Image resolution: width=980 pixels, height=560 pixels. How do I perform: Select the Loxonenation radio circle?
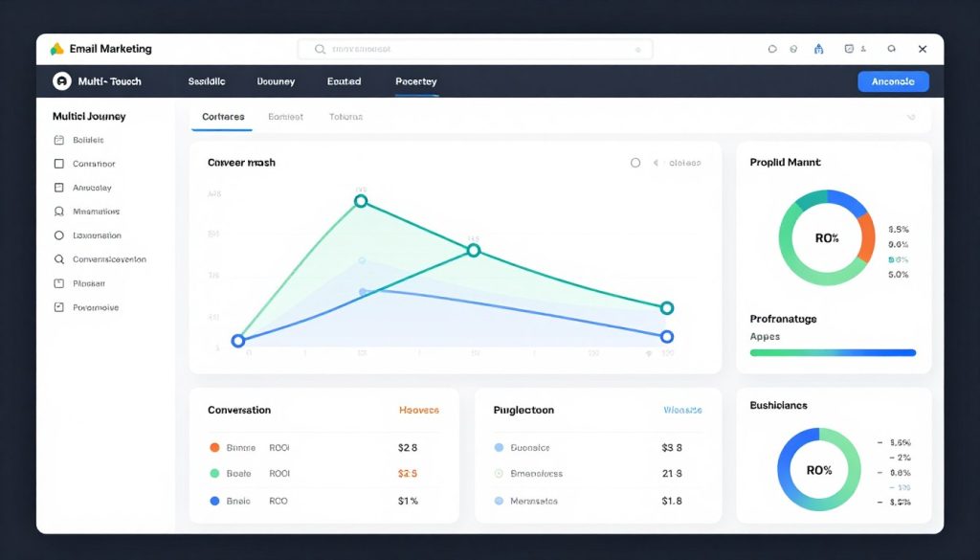pyautogui.click(x=59, y=235)
